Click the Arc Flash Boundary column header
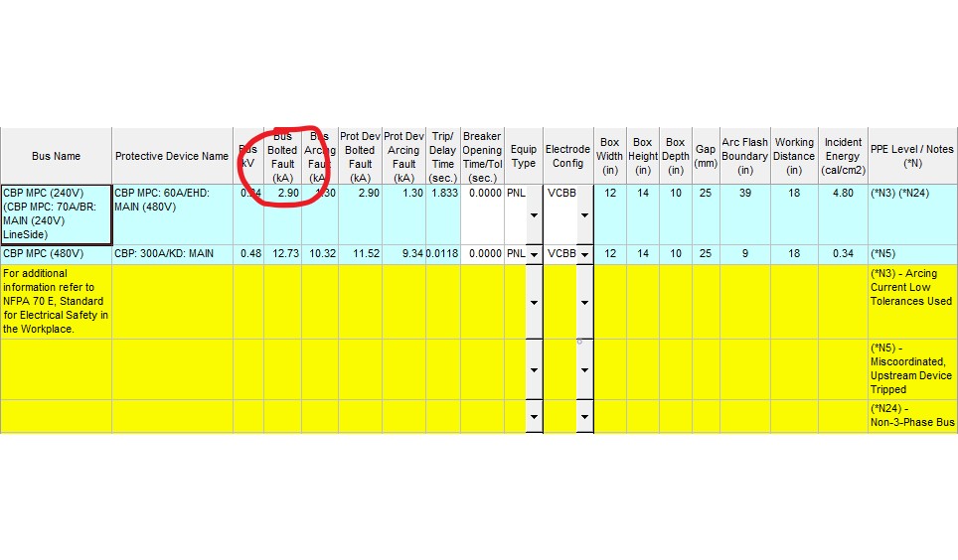Screen dimensions: 958x560 tap(744, 156)
